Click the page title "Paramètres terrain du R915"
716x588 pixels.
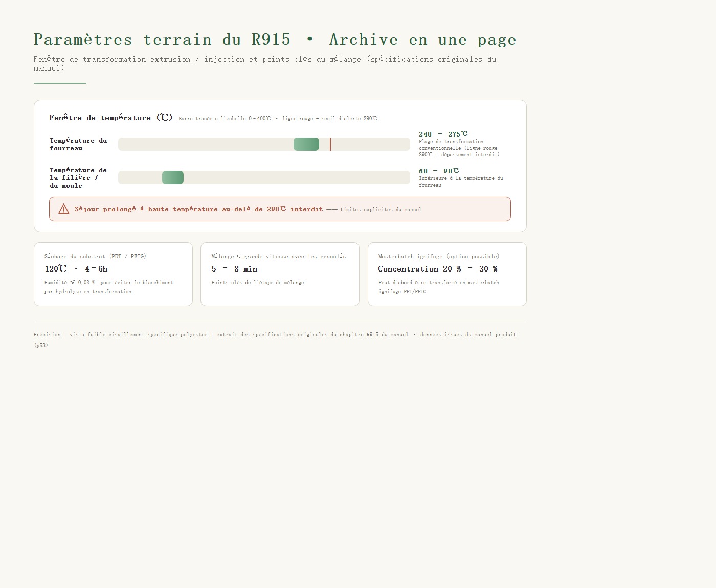(162, 39)
